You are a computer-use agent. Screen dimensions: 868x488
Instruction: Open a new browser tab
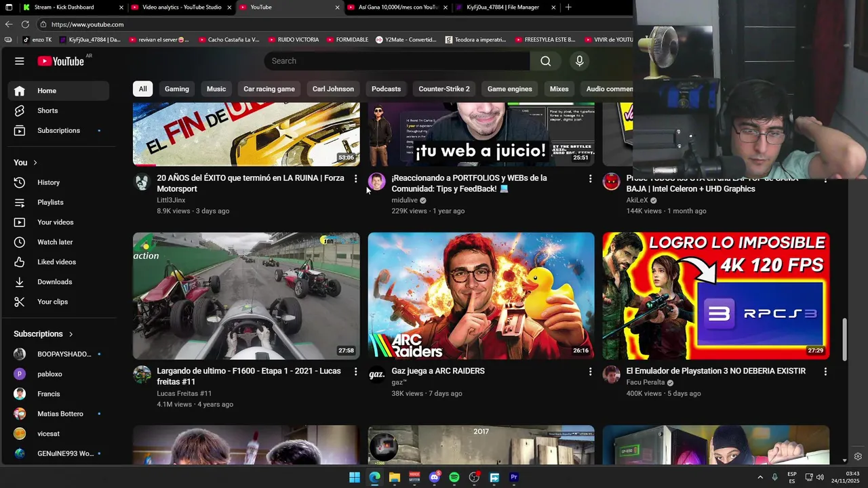coord(568,7)
